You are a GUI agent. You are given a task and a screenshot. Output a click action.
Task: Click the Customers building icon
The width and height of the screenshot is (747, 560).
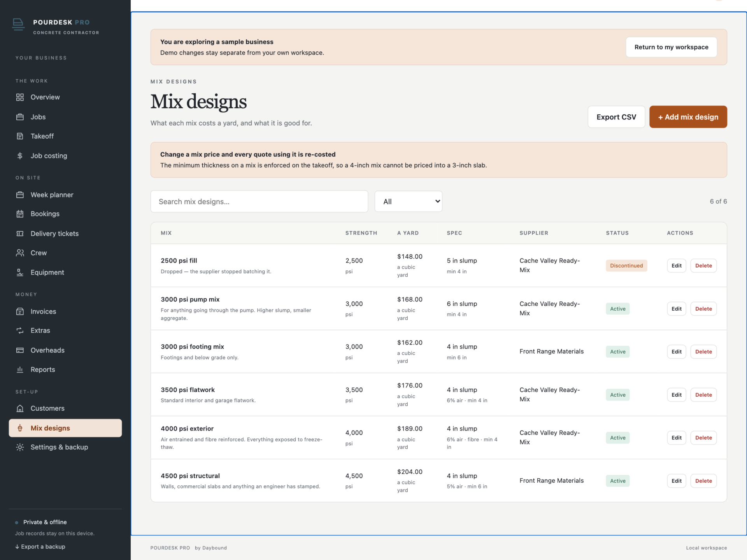(20, 408)
